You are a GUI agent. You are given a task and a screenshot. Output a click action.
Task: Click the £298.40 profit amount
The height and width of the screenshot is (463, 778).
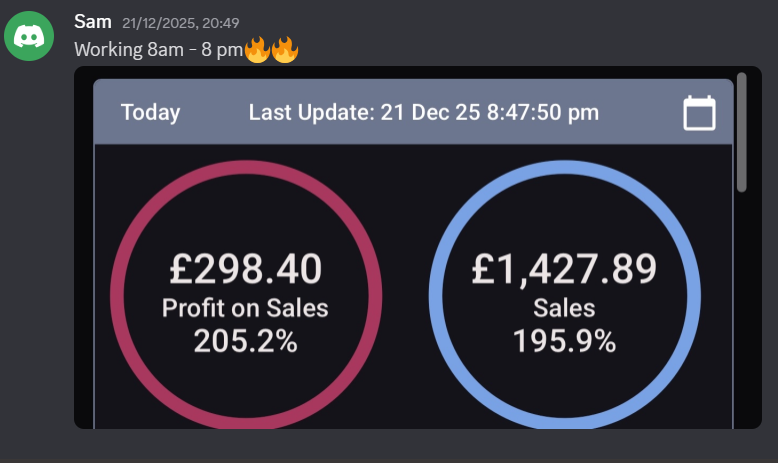pos(245,269)
